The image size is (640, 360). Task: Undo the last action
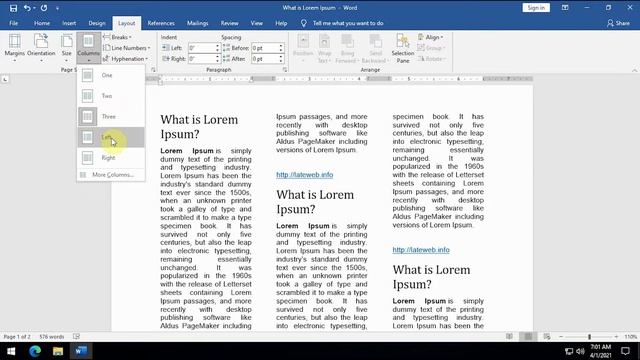coord(27,8)
